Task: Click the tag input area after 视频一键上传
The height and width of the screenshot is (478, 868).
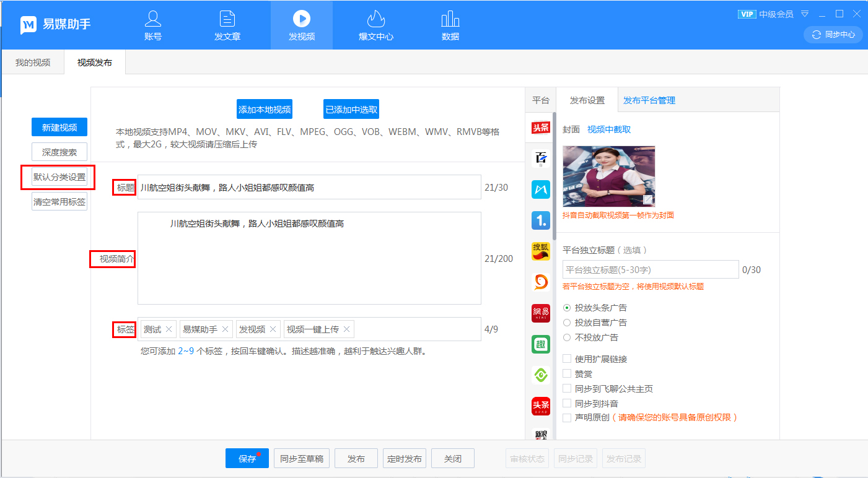Action: point(418,329)
